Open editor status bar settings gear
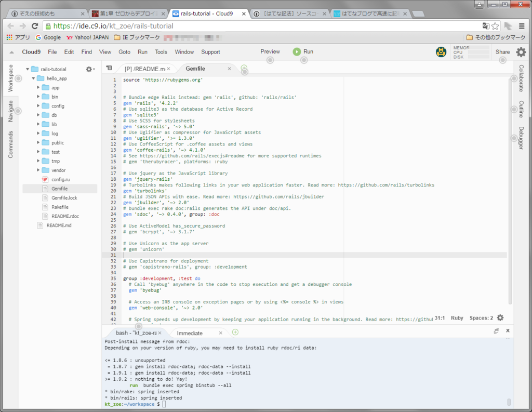 coord(500,317)
